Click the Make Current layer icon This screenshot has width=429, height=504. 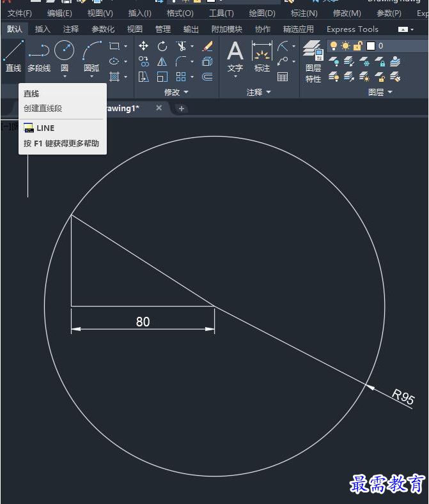(x=395, y=61)
